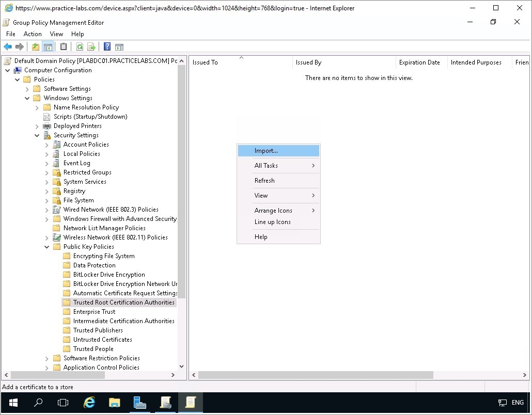Open Internet Explorer from the taskbar

point(89,403)
